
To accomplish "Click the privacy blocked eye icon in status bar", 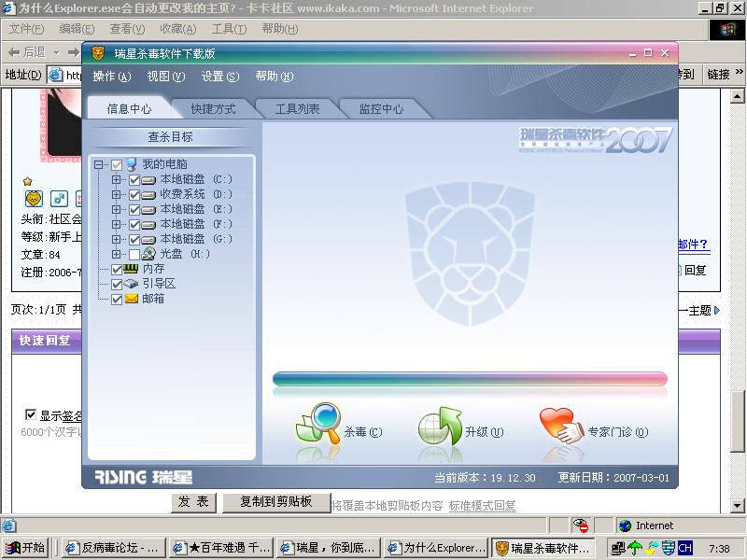I will coord(580,525).
